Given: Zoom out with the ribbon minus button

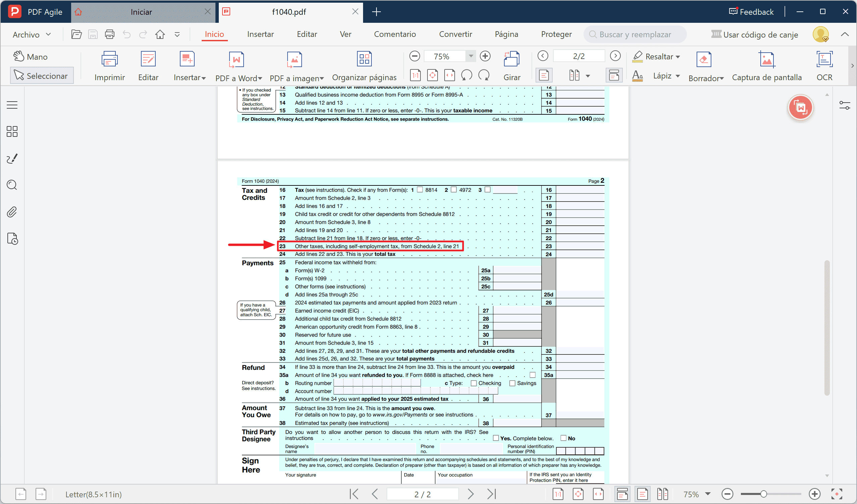Looking at the screenshot, I should [414, 56].
